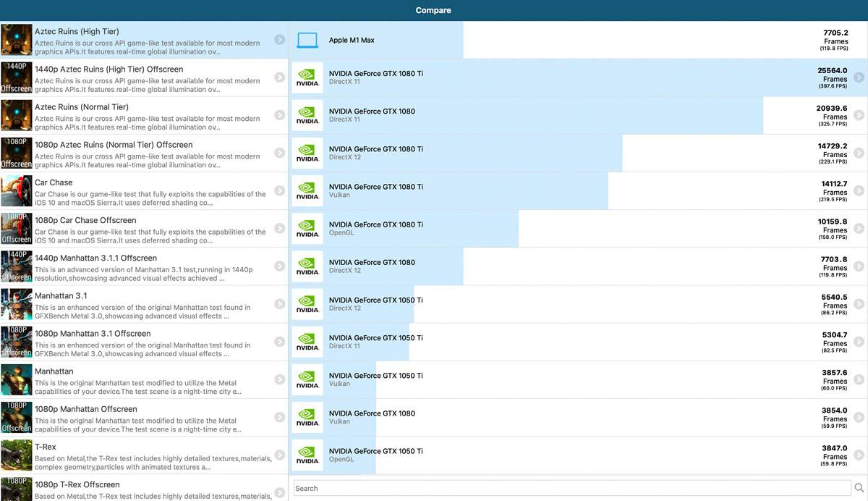
Task: Click 'NVIDIA GeForce GTX 1050 Ti' labeled OpenGL
Action: (x=375, y=451)
